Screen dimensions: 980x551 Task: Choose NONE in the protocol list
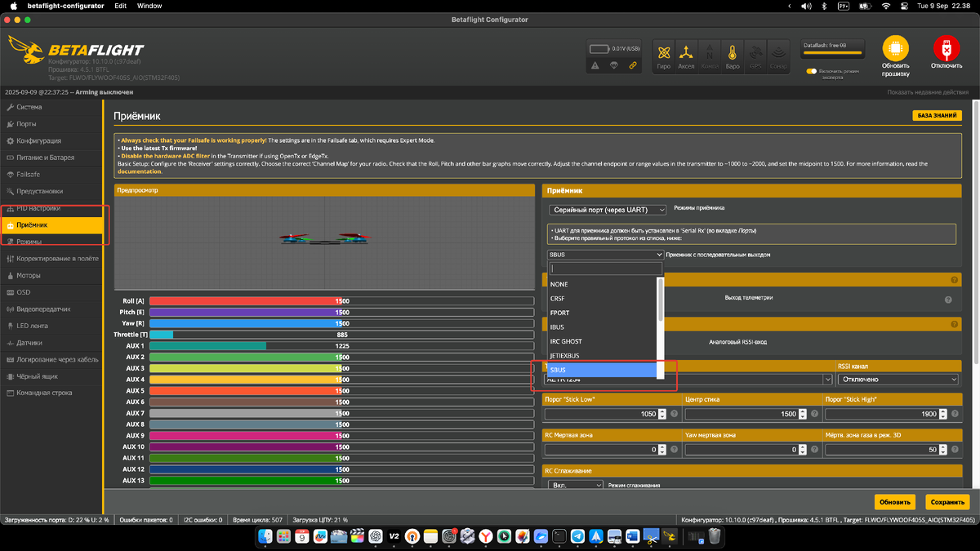603,284
